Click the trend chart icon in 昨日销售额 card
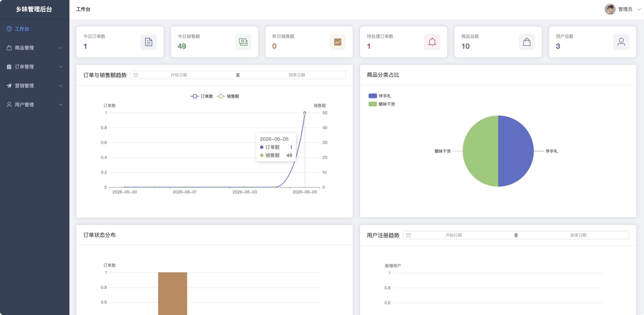Screen dimensions: 644x315 (338, 42)
